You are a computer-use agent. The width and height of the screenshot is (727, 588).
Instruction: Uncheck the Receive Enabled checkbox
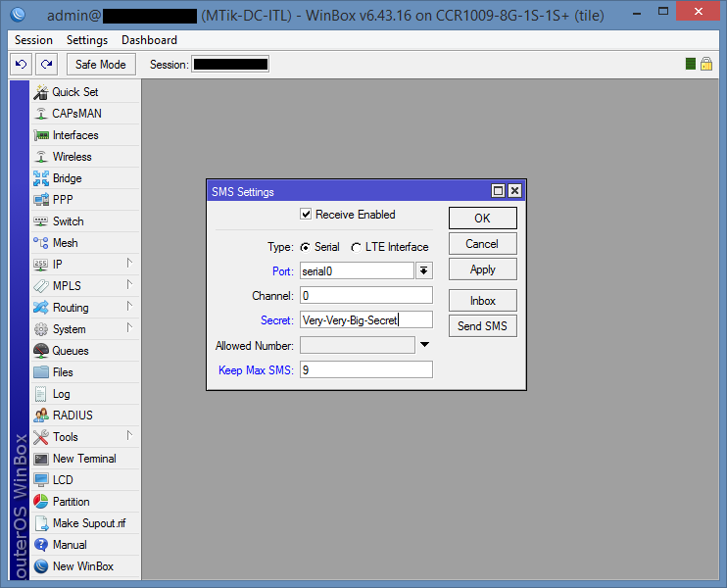tap(307, 215)
